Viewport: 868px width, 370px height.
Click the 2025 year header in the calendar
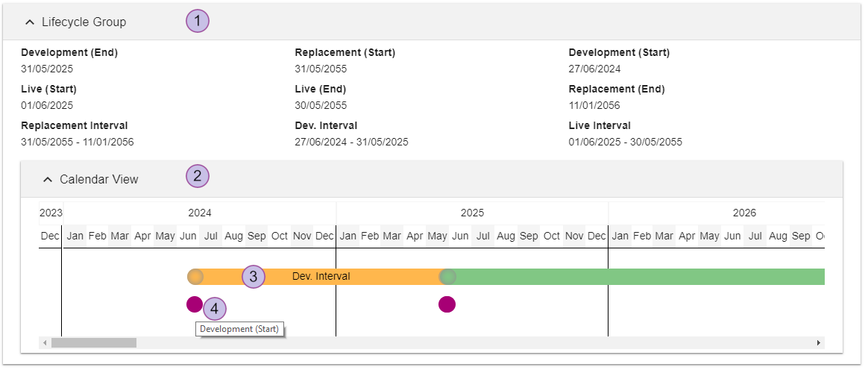(472, 213)
